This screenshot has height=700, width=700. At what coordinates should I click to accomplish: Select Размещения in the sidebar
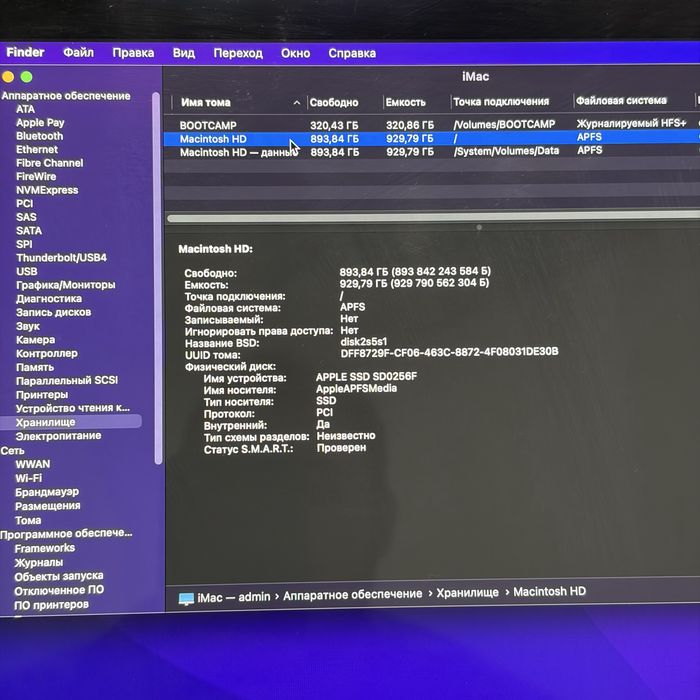pyautogui.click(x=48, y=506)
